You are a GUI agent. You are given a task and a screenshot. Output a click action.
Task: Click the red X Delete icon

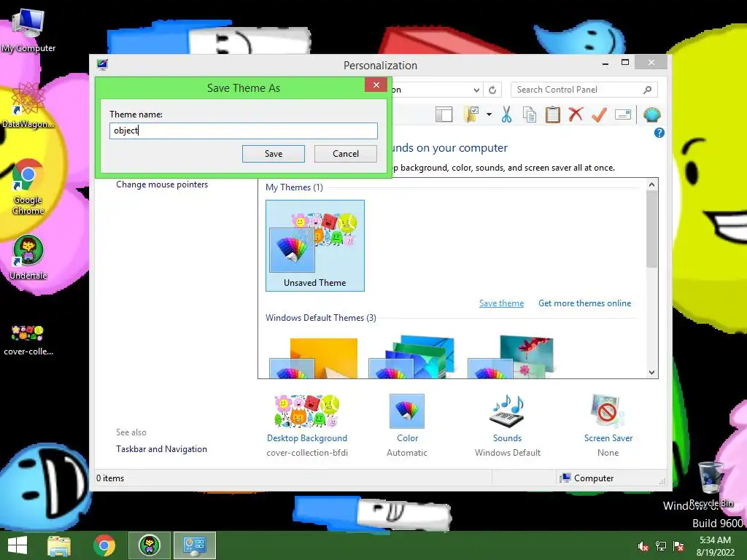576,114
